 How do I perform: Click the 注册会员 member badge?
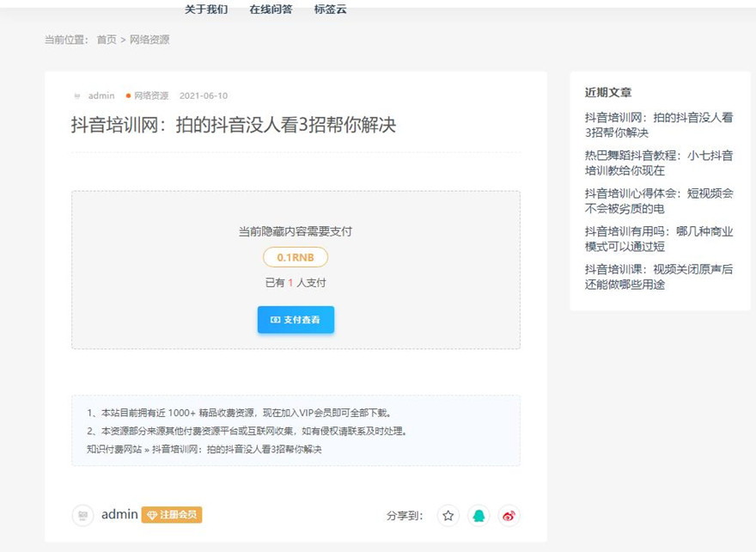tap(172, 515)
